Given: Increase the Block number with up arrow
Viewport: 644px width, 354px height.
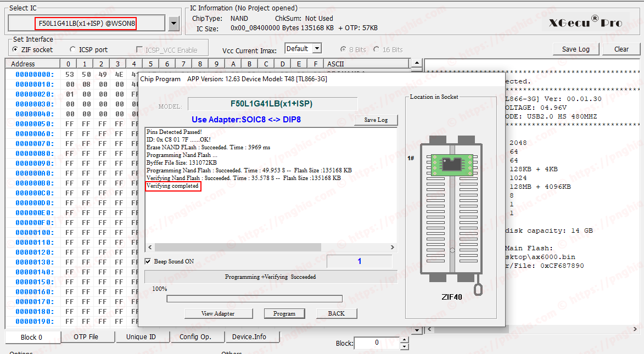Looking at the screenshot, I should tap(404, 340).
